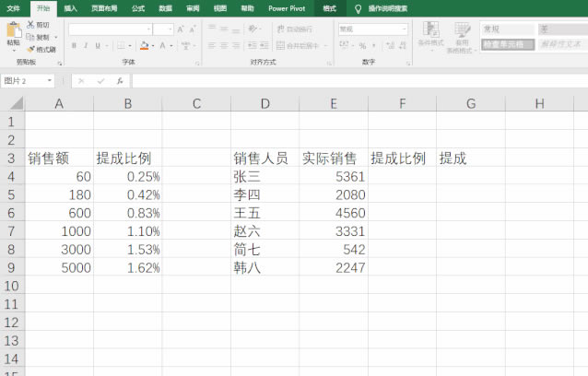Switch to the Page Layout (页面布局) tab

(x=104, y=8)
